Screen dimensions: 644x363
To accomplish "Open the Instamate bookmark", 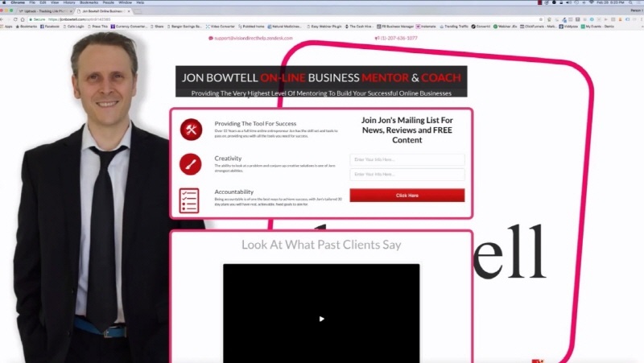I will pos(426,27).
